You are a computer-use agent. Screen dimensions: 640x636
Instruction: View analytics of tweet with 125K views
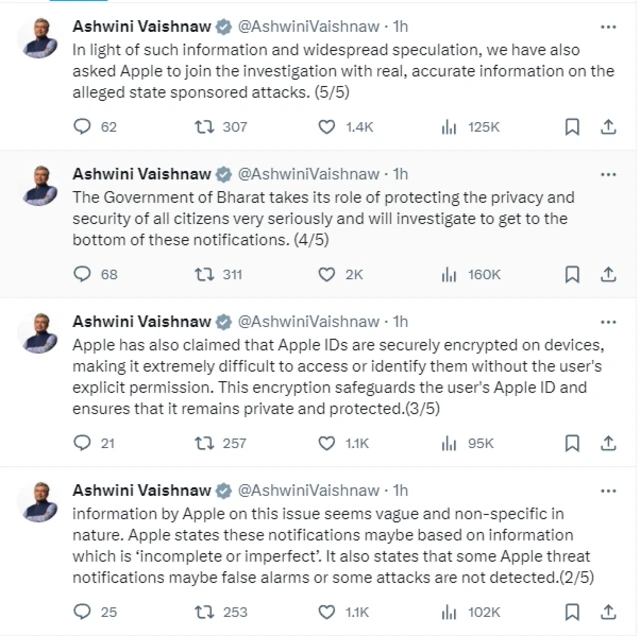[449, 127]
